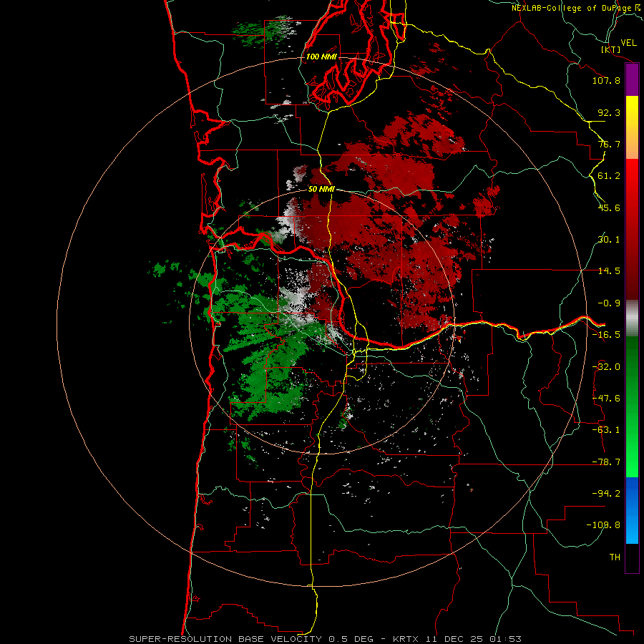Click the 61.2 scale value
Viewport: 644px width, 644px height.
click(609, 176)
